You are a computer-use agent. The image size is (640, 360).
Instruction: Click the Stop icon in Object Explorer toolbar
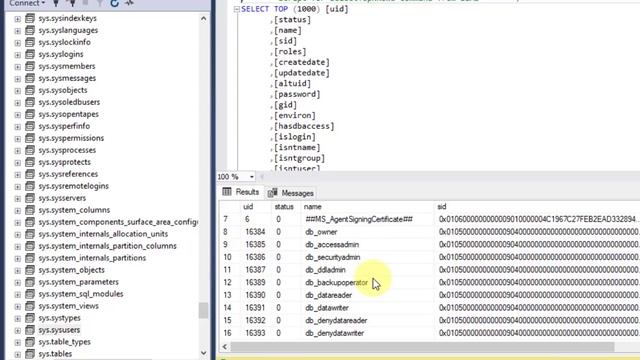(x=85, y=3)
